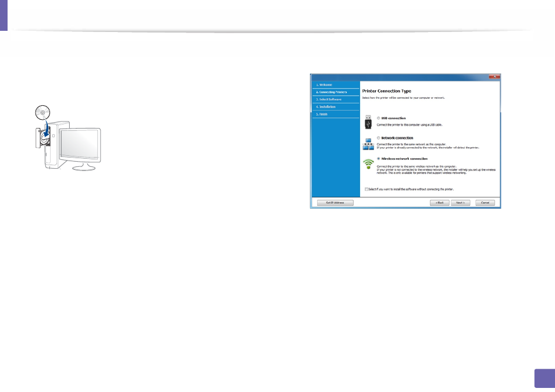The height and width of the screenshot is (392, 555).
Task: Open the 5. Finish step
Action: point(336,114)
